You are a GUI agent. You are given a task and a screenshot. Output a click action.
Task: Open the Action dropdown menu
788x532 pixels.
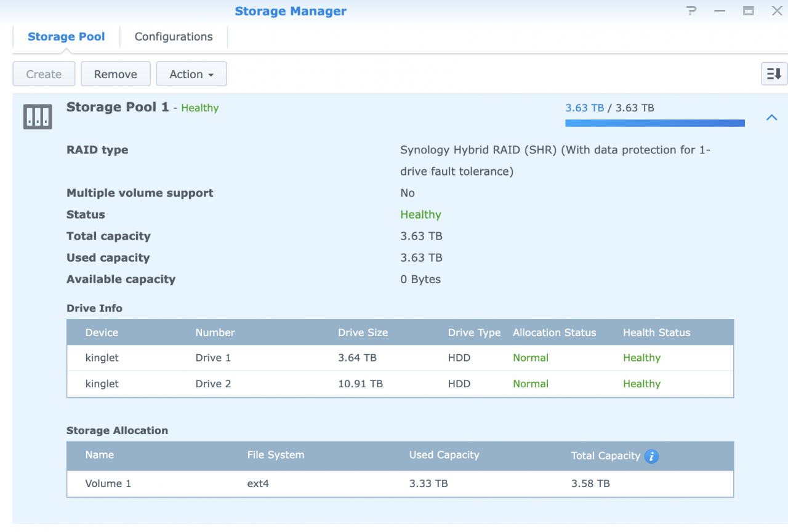(x=191, y=73)
